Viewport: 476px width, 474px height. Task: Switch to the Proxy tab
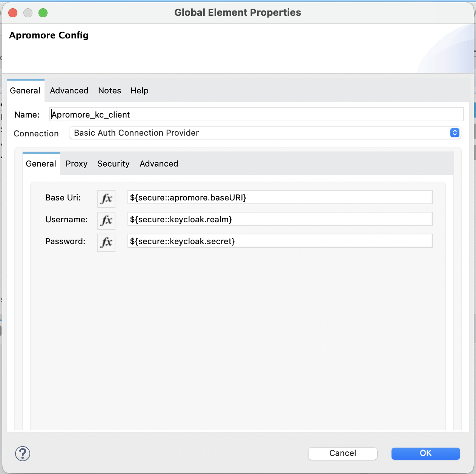pyautogui.click(x=77, y=164)
